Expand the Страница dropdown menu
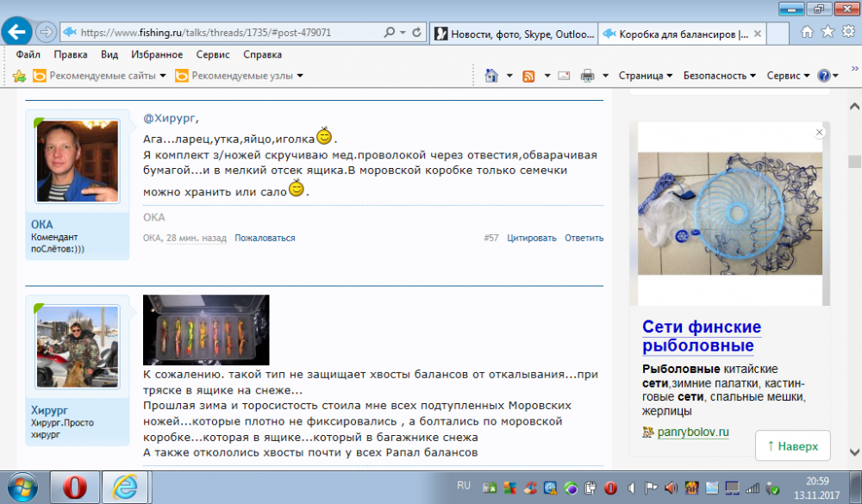 tap(645, 76)
